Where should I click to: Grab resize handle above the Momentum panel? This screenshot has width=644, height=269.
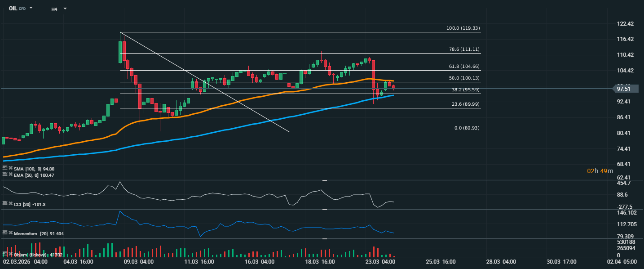click(324, 209)
